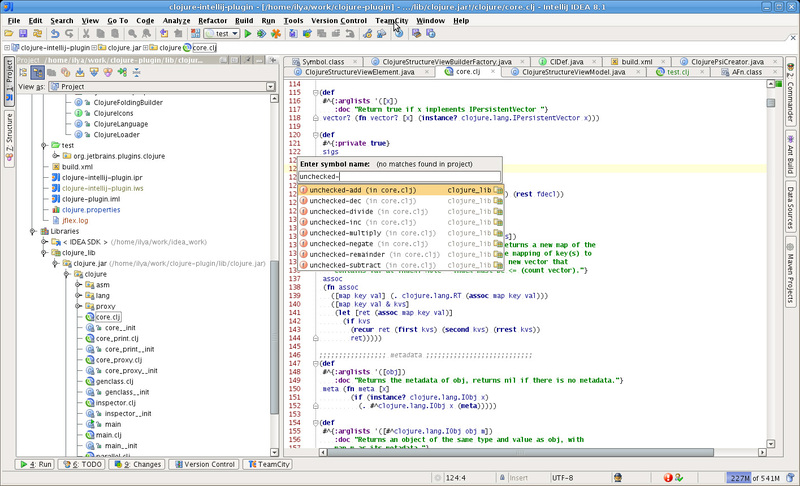Click the inspector Hector icon in status bar
The image size is (800, 486).
click(x=618, y=478)
